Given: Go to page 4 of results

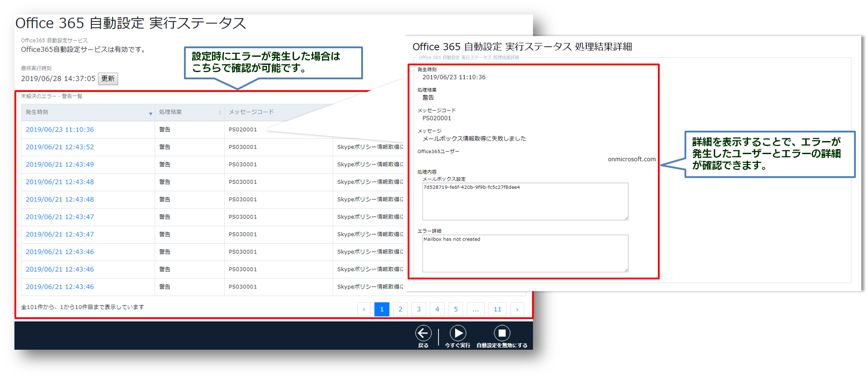Looking at the screenshot, I should [437, 309].
